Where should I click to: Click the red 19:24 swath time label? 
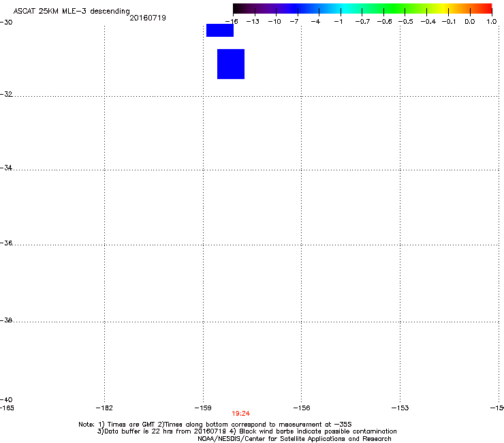[240, 414]
